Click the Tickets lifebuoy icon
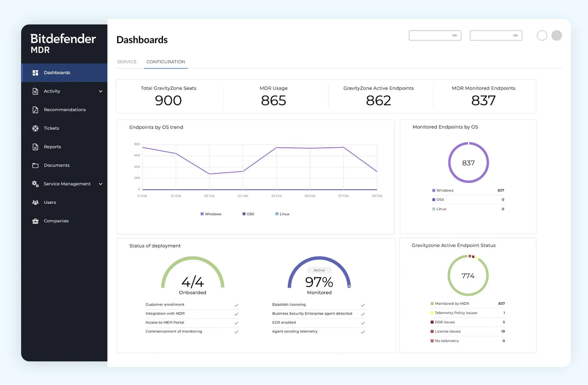588x385 pixels. [35, 128]
